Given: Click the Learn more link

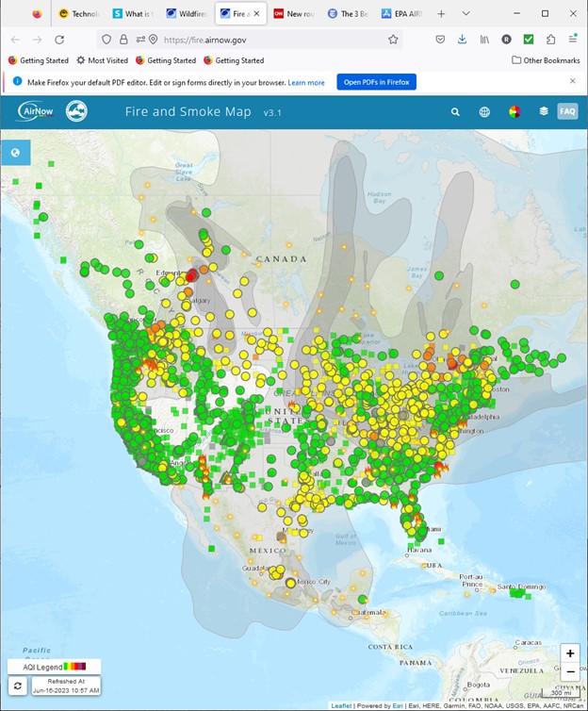Looking at the screenshot, I should [306, 82].
